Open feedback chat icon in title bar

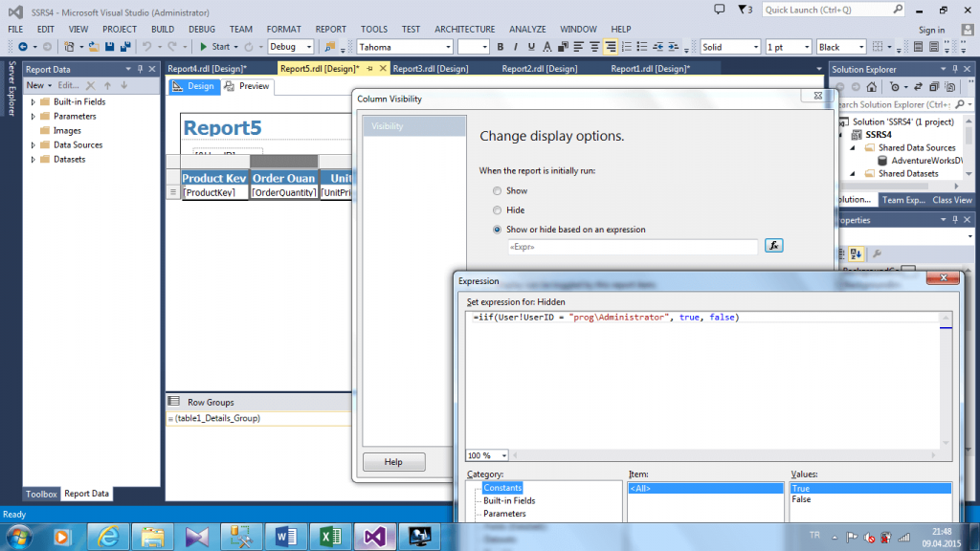(x=720, y=10)
